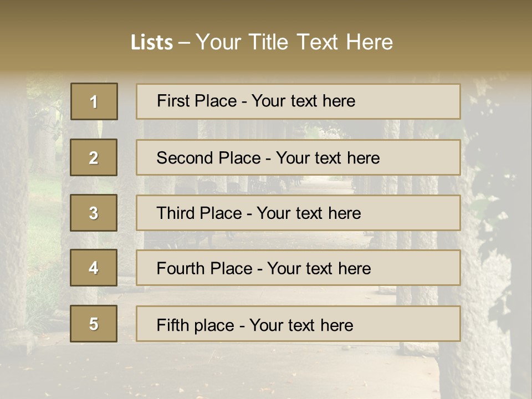Click the dash in the slide title

(x=184, y=43)
